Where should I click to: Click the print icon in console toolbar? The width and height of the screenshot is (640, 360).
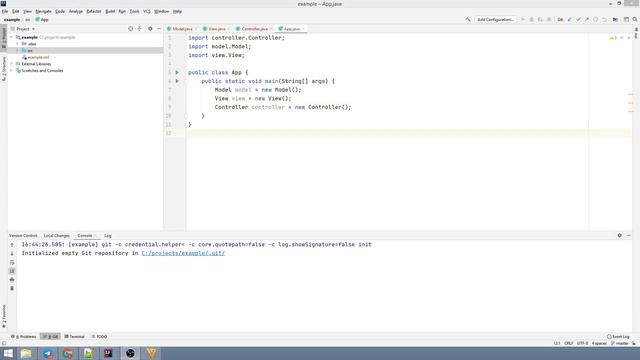[12, 280]
